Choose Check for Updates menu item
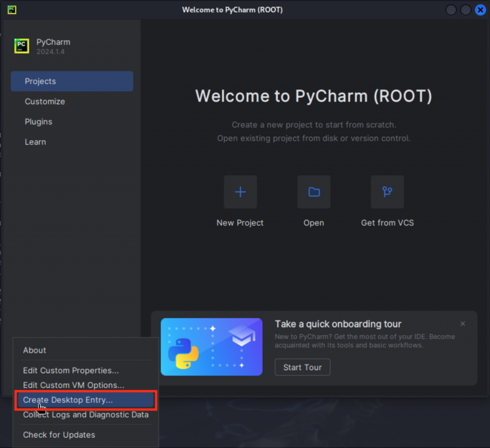Viewport: 490px width, 448px height. [86, 435]
